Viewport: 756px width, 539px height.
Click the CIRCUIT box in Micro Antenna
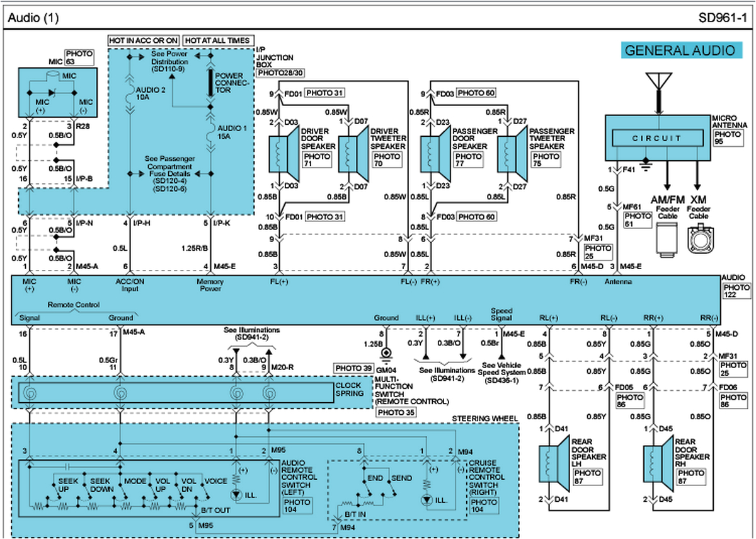point(656,138)
